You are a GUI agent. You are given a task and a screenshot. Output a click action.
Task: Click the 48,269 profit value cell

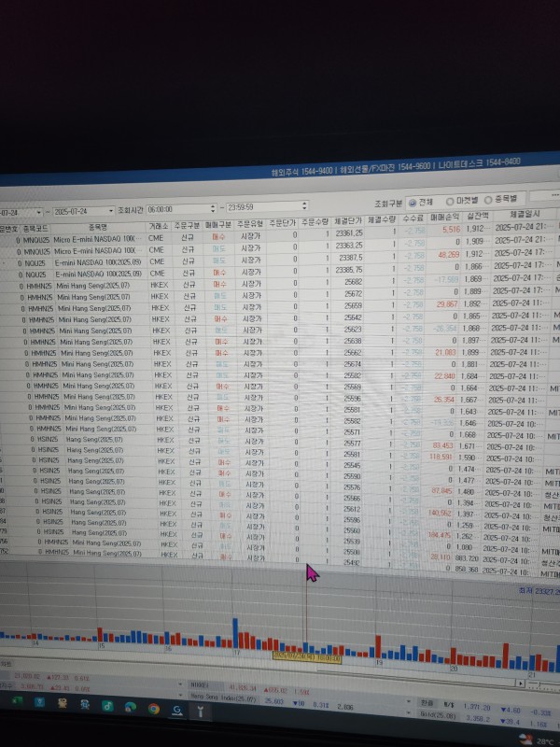pyautogui.click(x=445, y=255)
